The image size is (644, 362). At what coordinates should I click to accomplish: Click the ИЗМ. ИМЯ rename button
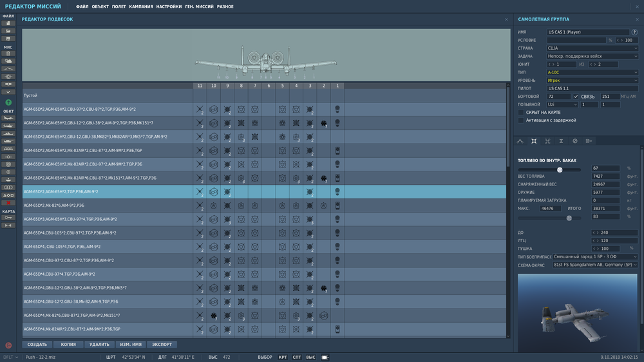131,345
